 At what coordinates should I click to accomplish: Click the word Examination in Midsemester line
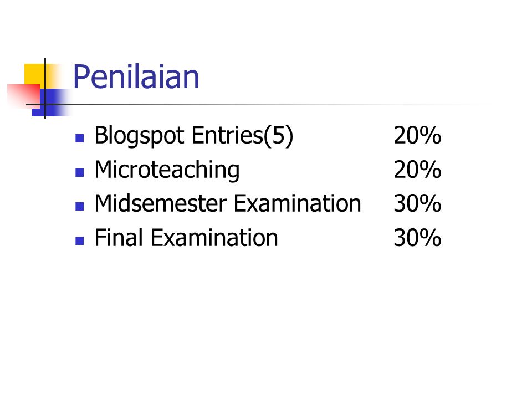(x=298, y=203)
